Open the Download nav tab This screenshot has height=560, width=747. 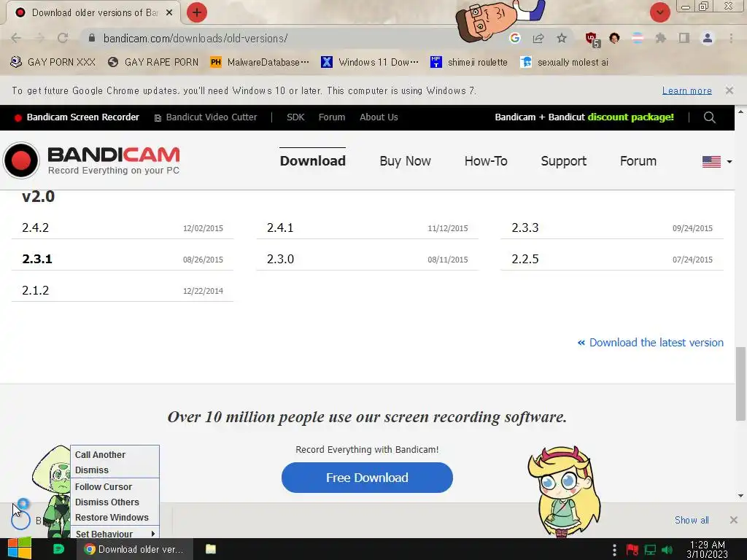click(x=312, y=161)
